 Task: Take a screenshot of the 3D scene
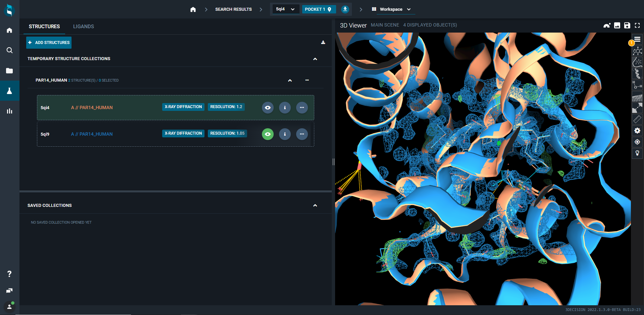click(x=617, y=25)
